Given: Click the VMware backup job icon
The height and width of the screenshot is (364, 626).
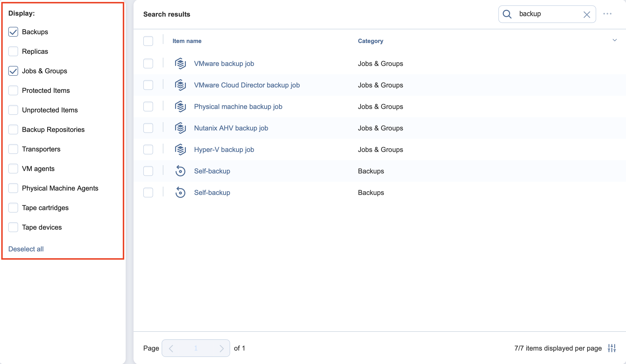Looking at the screenshot, I should coord(180,64).
